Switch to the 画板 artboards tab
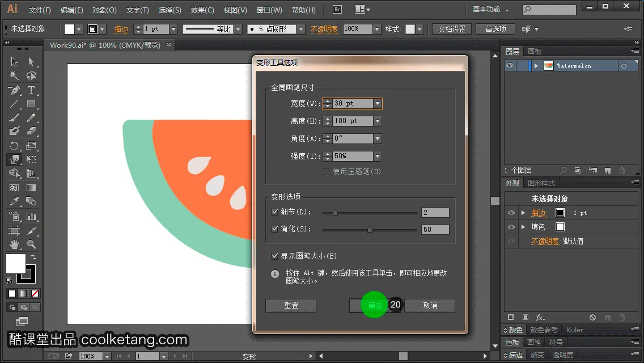 [535, 52]
